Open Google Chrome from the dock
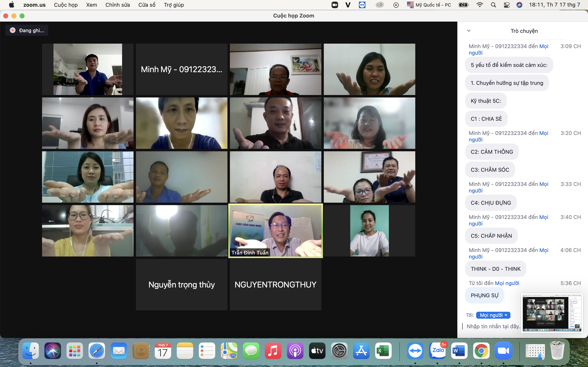The image size is (588, 367). (x=481, y=351)
